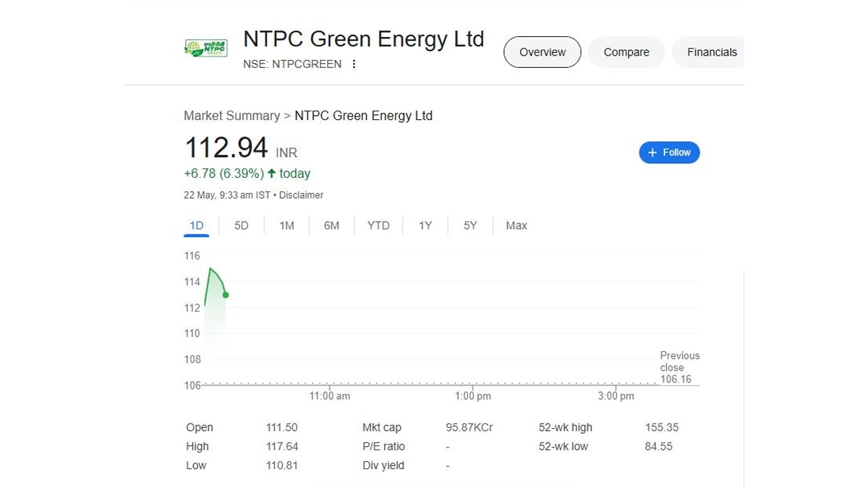The height and width of the screenshot is (488, 868).
Task: Select the 5D chart range
Action: point(241,226)
